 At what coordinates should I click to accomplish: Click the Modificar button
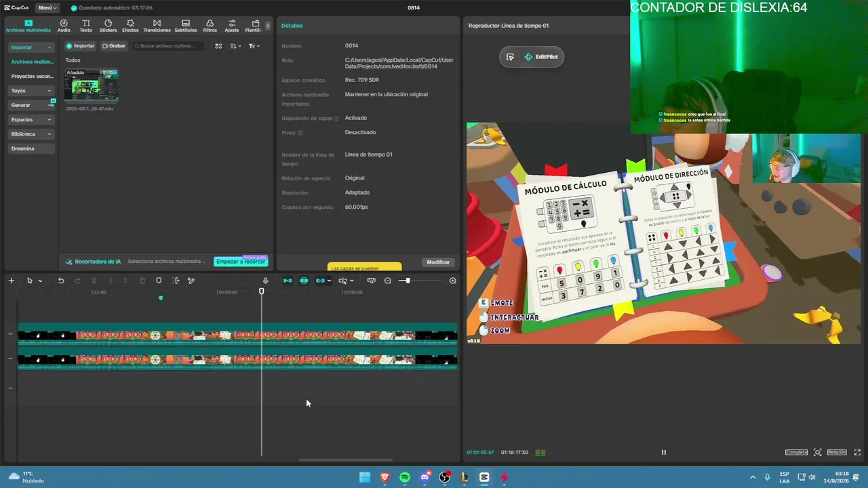tap(438, 262)
